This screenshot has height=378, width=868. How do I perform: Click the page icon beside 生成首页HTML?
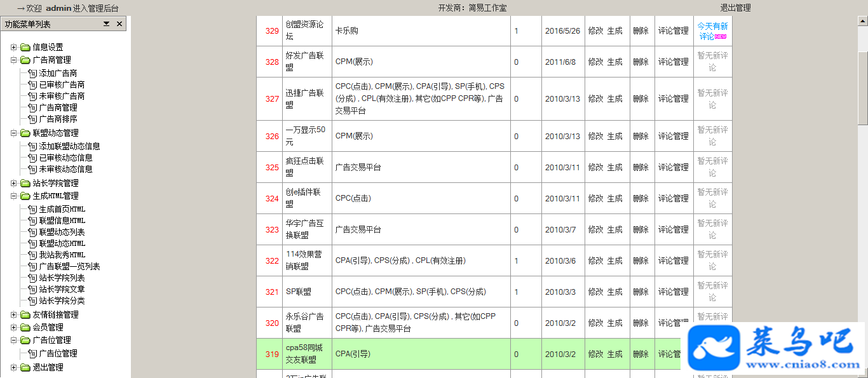33,209
